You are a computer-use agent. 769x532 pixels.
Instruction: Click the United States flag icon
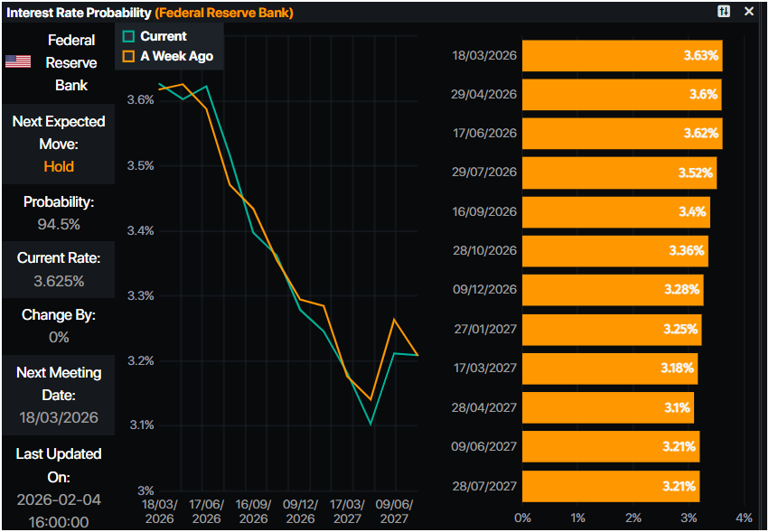click(x=18, y=61)
